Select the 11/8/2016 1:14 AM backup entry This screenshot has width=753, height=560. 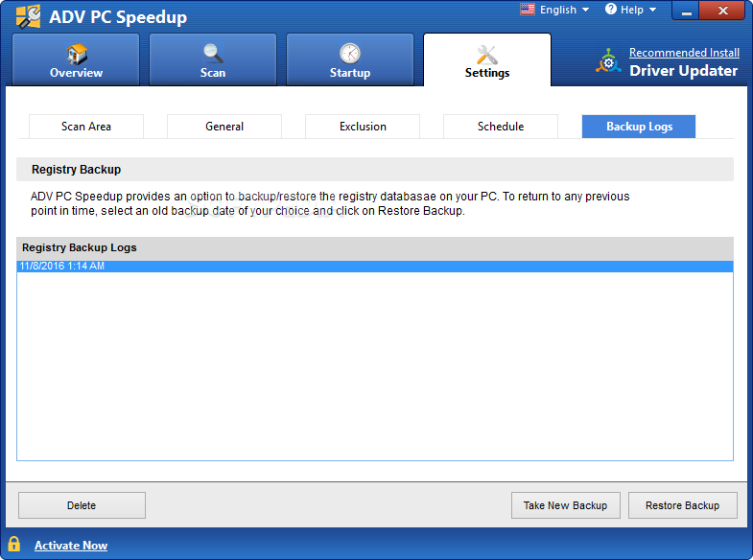point(374,267)
